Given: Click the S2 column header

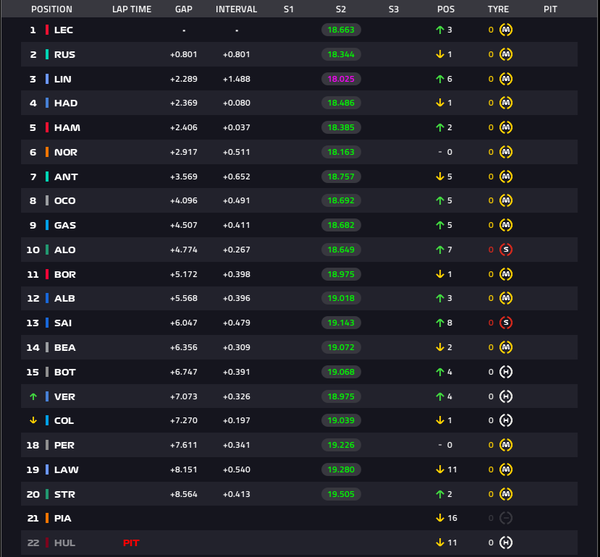Looking at the screenshot, I should [x=341, y=9].
